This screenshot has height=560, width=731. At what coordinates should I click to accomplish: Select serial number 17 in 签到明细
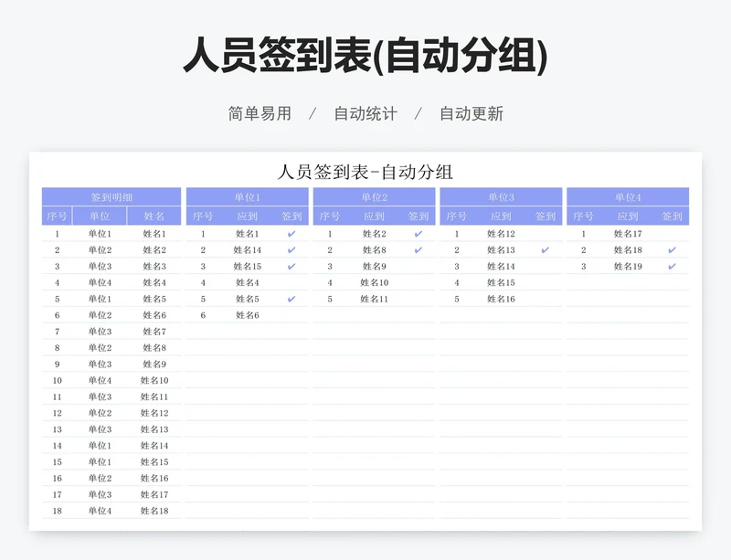[57, 495]
